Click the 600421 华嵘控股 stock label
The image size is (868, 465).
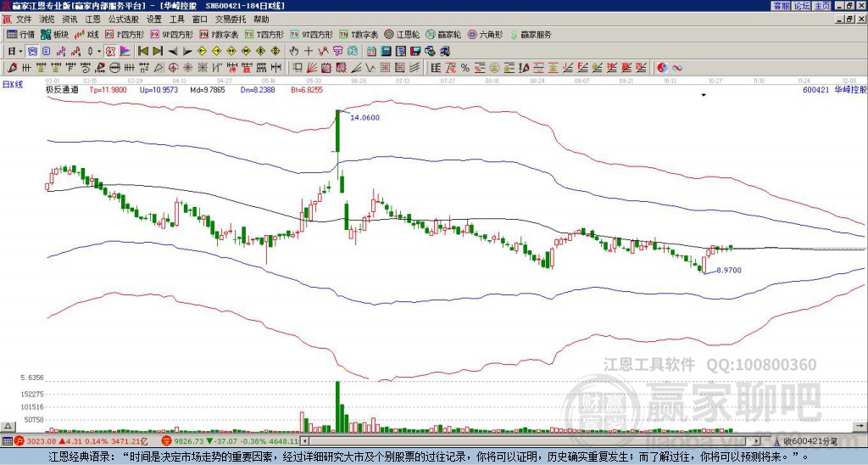[x=834, y=89]
